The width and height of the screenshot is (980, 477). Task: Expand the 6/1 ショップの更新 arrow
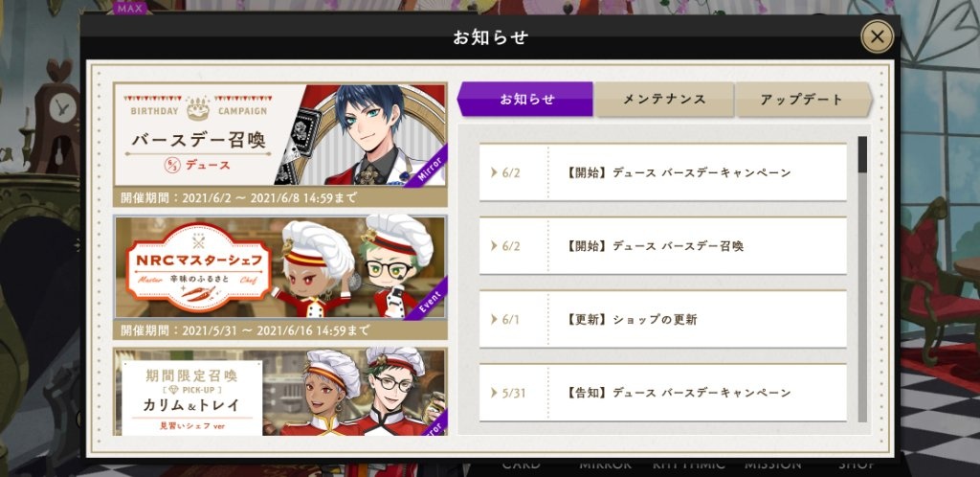pyautogui.click(x=494, y=320)
